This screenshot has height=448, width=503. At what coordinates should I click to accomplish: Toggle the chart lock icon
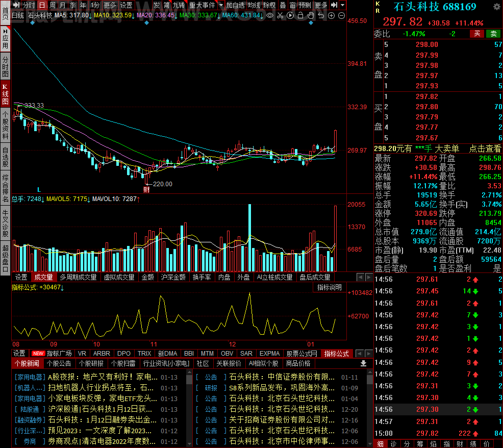300,15
